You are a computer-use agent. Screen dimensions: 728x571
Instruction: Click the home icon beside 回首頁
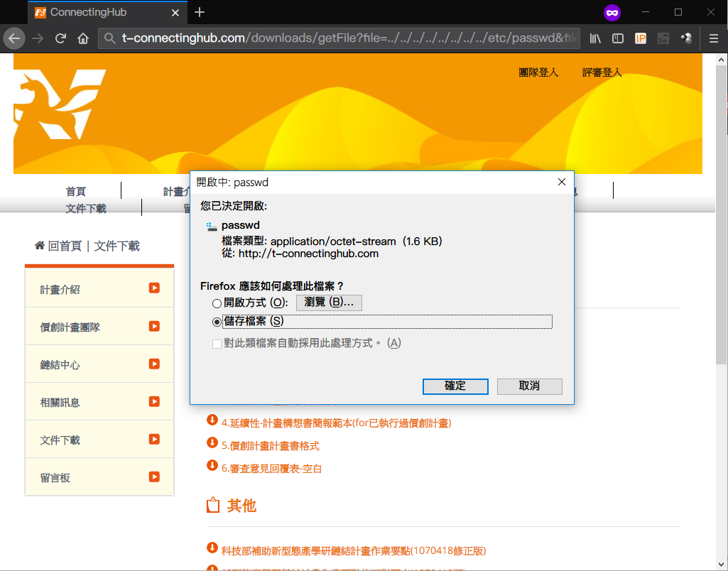pyautogui.click(x=40, y=245)
